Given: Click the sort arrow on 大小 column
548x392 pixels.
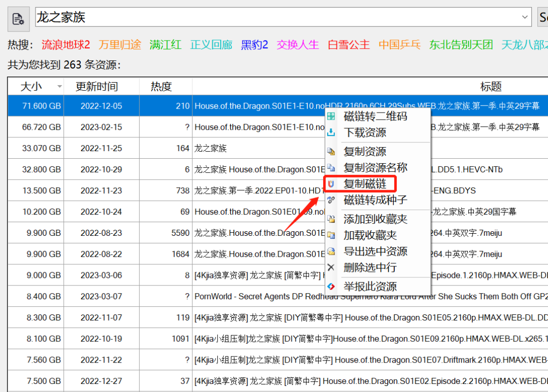Looking at the screenshot, I should (x=59, y=86).
